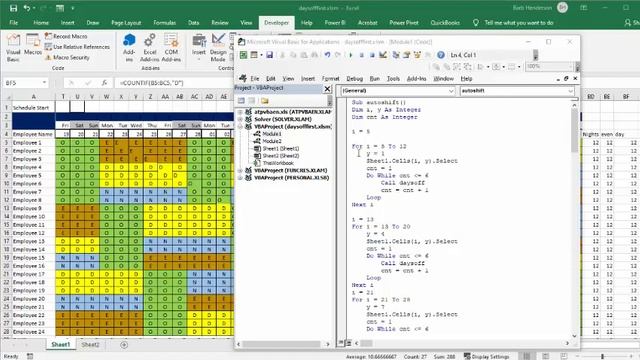
Task: Toggle Use Relative References
Action: coord(77,47)
